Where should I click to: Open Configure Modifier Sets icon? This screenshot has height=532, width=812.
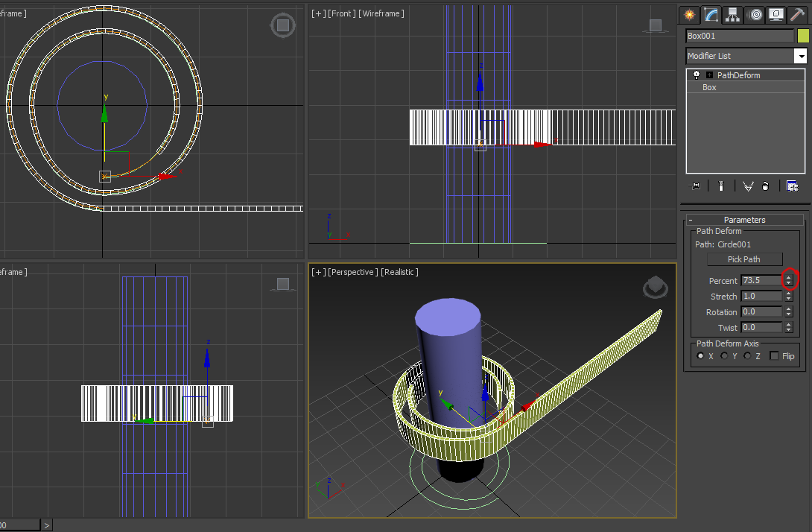792,186
